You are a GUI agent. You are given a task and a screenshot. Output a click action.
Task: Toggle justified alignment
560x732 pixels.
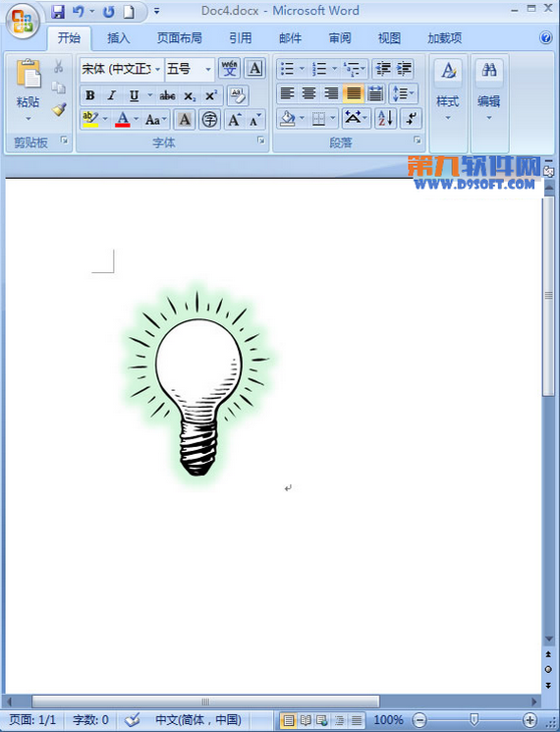(354, 93)
